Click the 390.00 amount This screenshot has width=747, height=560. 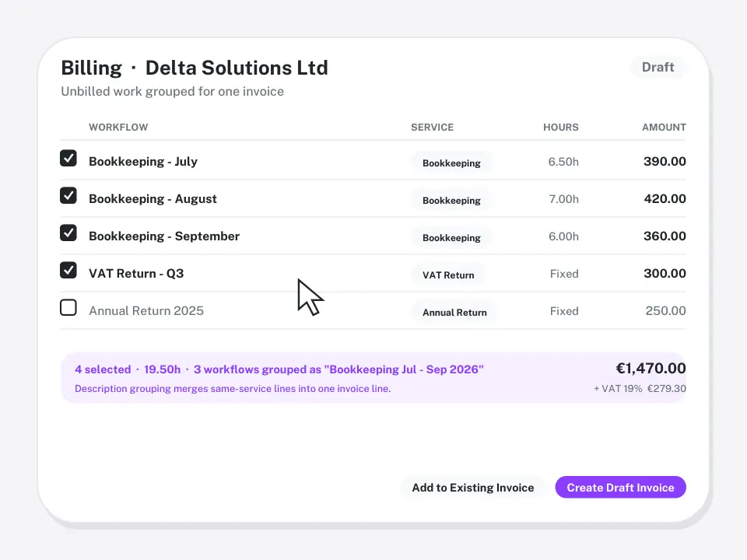coord(665,162)
